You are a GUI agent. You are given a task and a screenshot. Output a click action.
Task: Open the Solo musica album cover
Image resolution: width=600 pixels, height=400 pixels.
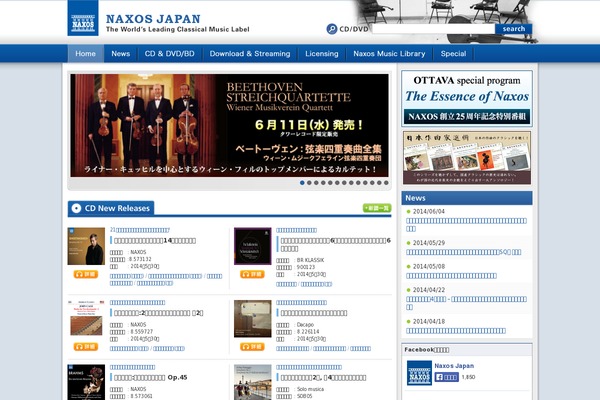coord(253,382)
